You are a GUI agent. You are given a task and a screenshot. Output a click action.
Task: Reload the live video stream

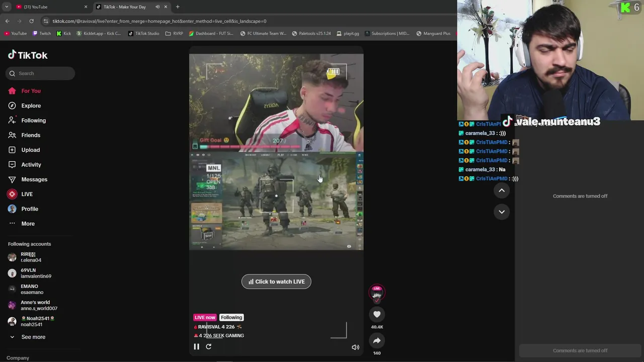point(208,346)
